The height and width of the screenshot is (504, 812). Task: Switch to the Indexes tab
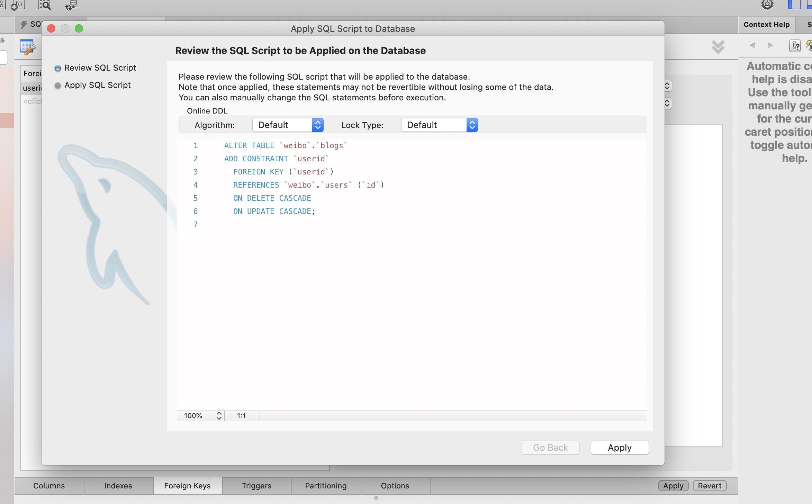tap(118, 486)
